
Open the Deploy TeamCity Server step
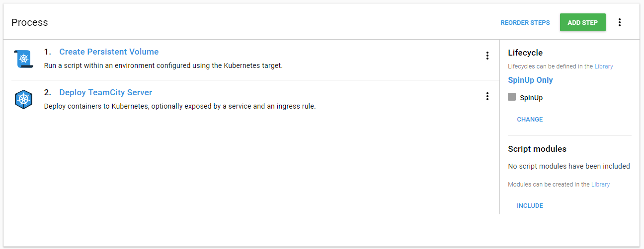pos(105,92)
